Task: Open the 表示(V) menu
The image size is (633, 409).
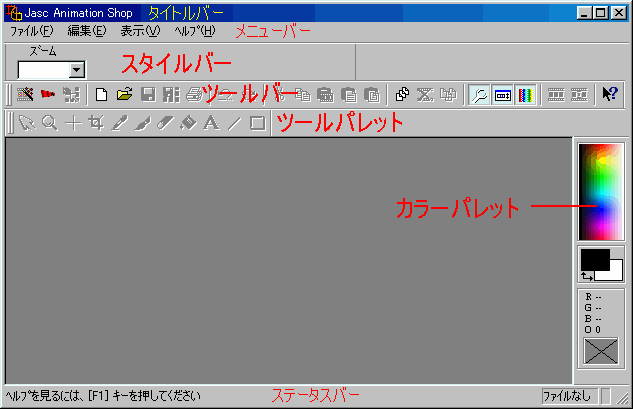Action: point(140,31)
